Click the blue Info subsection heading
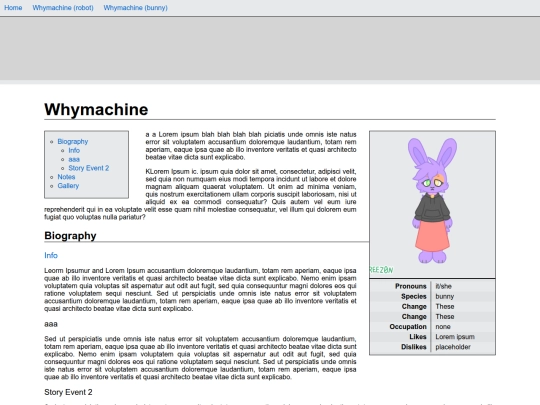 [51, 256]
